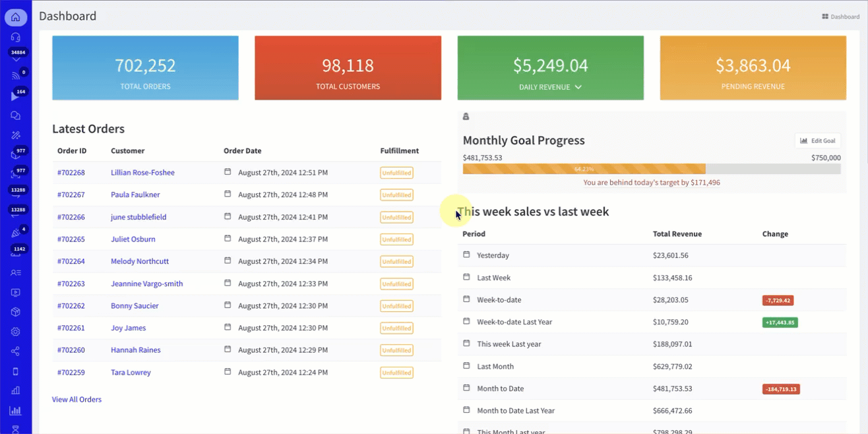868x434 pixels.
Task: Click the monthly goal progress bar
Action: point(651,169)
